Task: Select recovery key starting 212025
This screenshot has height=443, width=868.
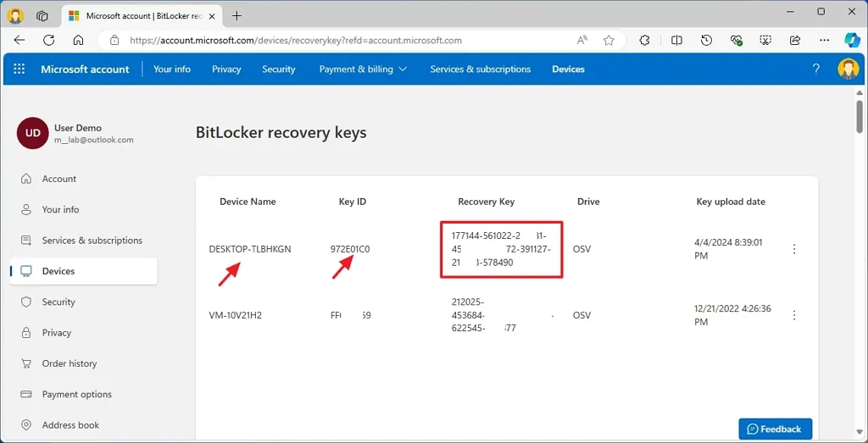Action: click(x=503, y=315)
